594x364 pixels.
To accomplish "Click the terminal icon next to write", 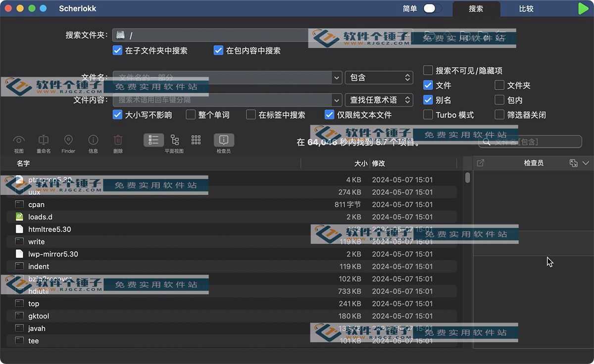I will 19,241.
